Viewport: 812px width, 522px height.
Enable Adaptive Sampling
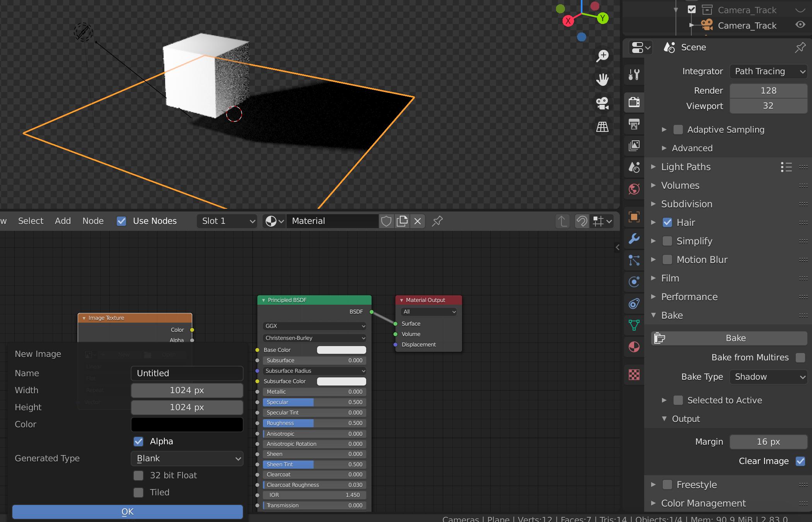point(678,130)
